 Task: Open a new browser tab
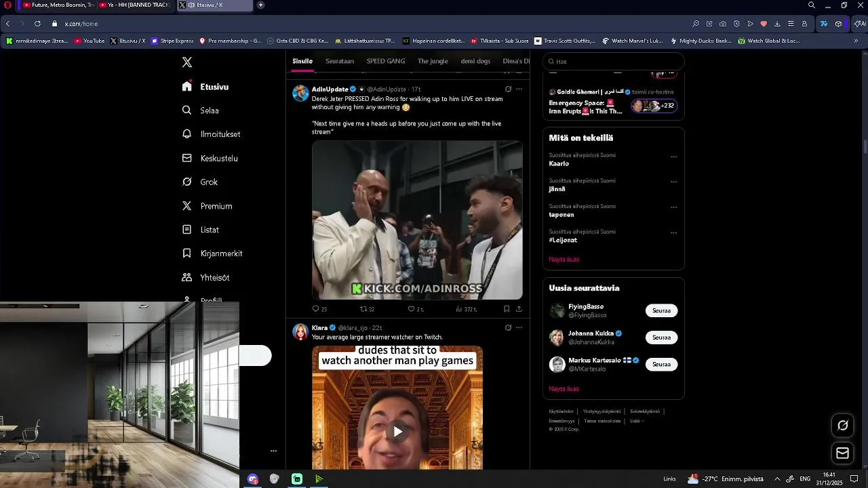point(260,5)
